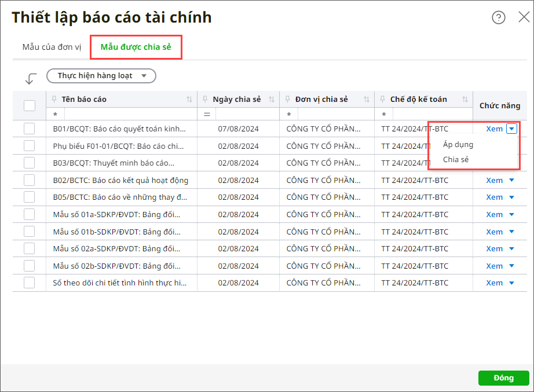Click Xem link on Mẫu số 02b row

point(494,266)
